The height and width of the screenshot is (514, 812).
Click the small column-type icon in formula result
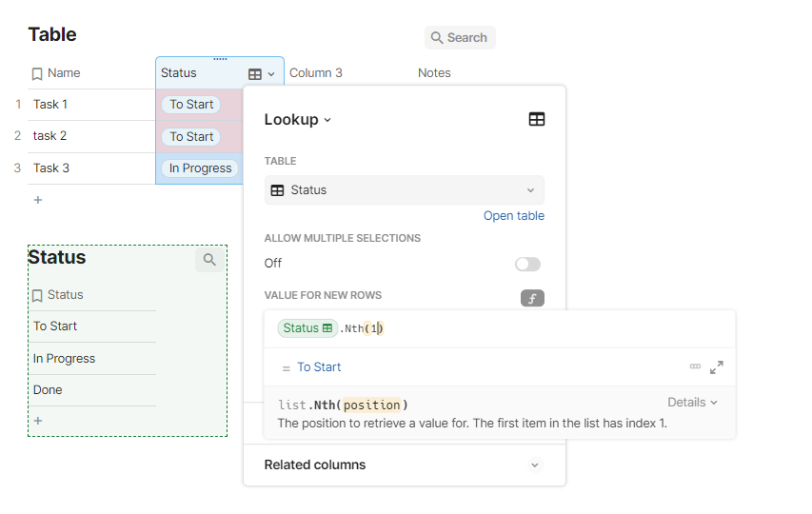(695, 366)
